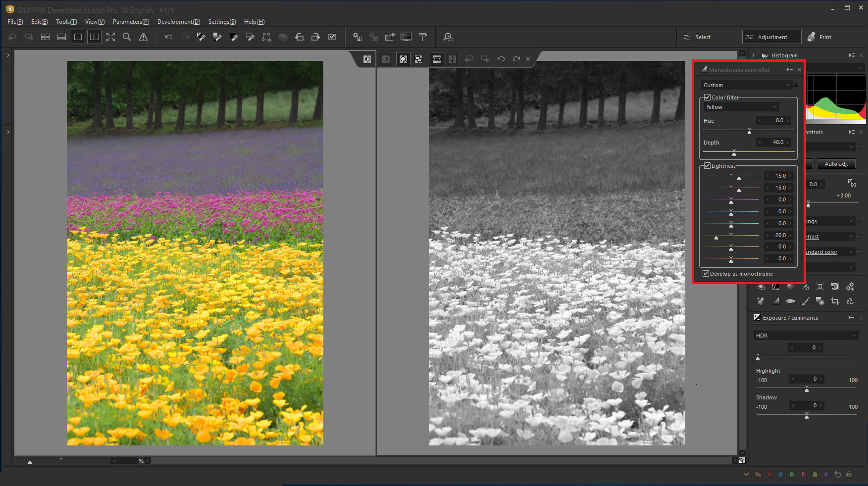The width and height of the screenshot is (868, 486).
Task: Toggle full screen preview
Action: [x=110, y=37]
